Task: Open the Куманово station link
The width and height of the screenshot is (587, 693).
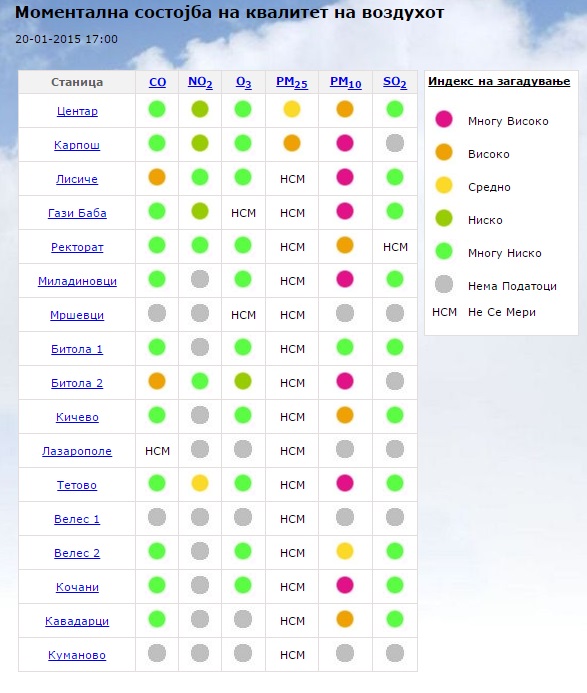Action: point(77,655)
